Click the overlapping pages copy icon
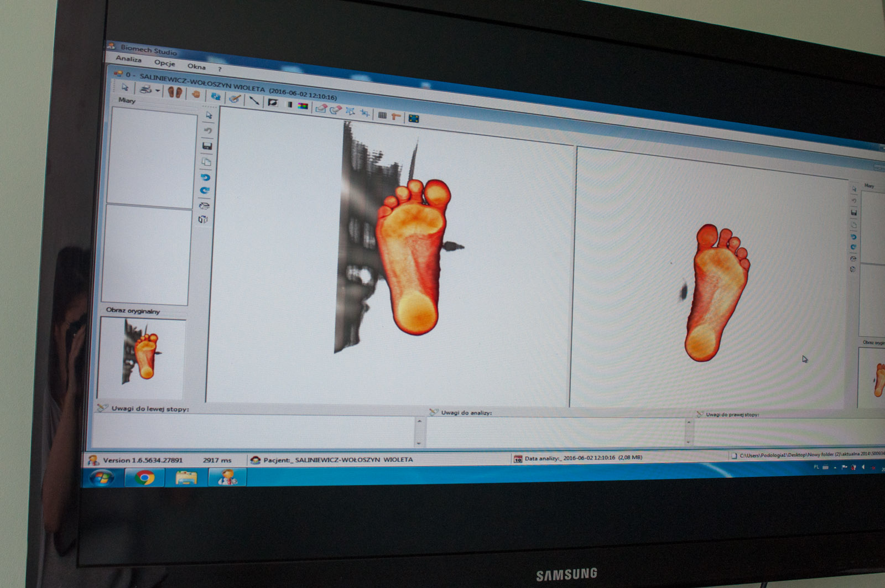Image resolution: width=885 pixels, height=588 pixels. 206,162
